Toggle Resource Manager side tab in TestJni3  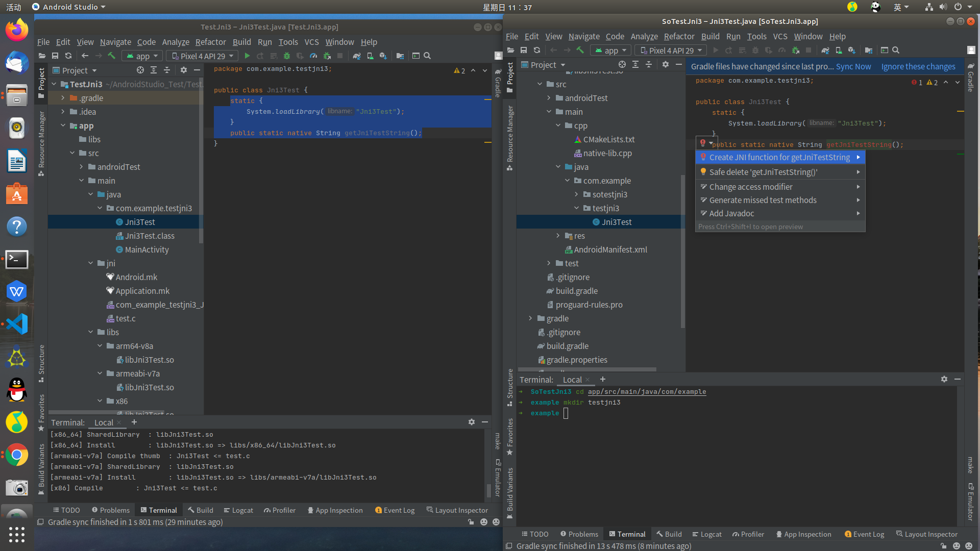point(41,144)
